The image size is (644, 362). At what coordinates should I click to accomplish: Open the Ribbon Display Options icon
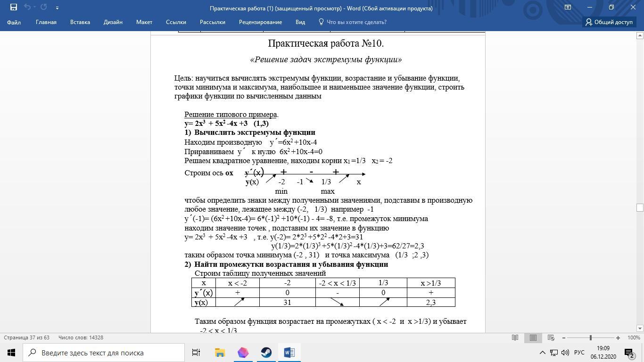pyautogui.click(x=568, y=7)
